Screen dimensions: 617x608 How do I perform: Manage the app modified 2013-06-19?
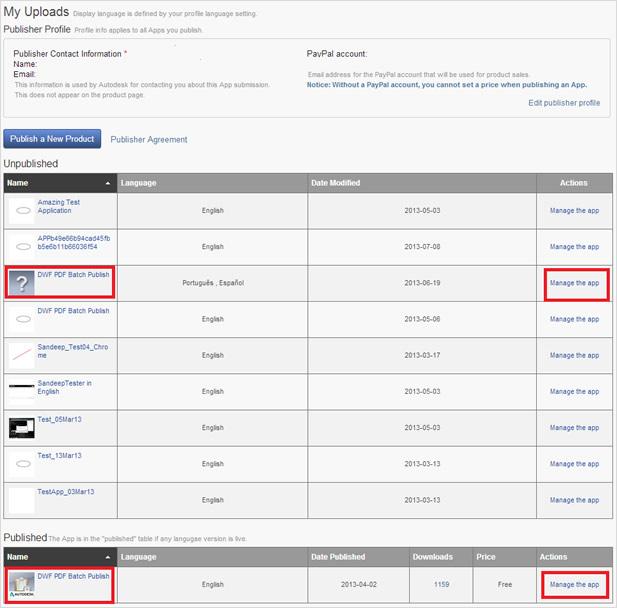tap(574, 283)
